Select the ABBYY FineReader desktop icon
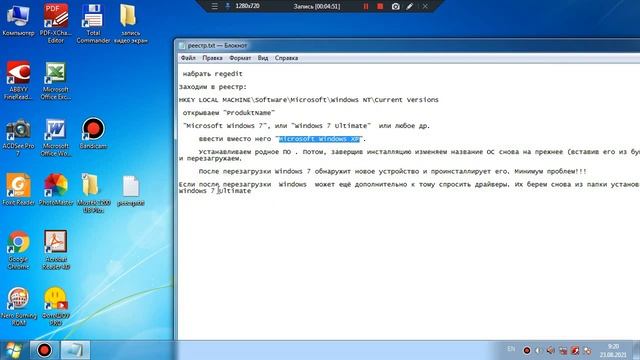This screenshot has width=640, height=360. (x=18, y=80)
